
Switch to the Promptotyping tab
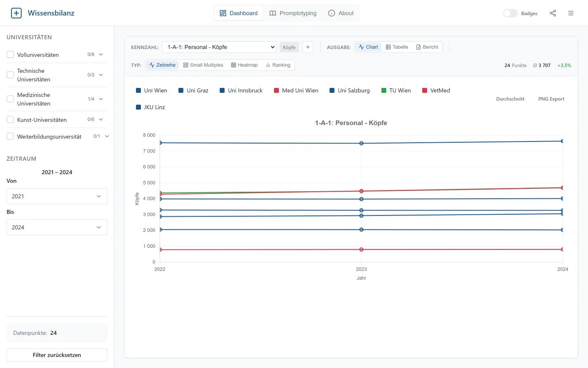click(293, 13)
